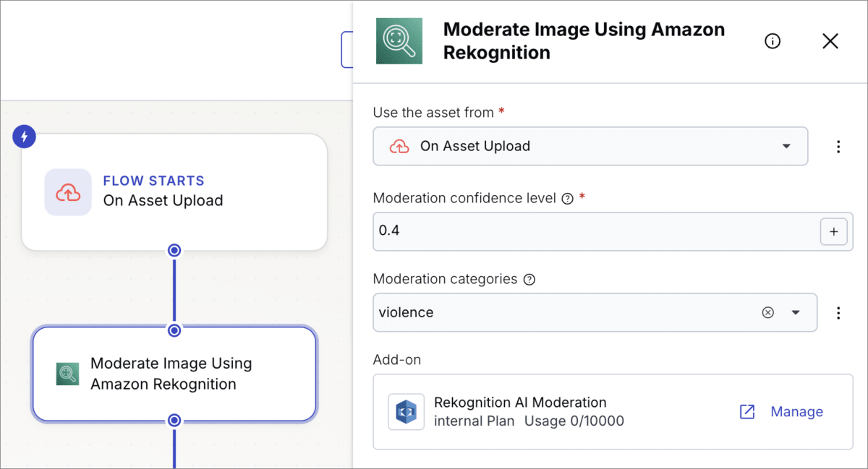Open the 'Use the asset from' dropdown

click(x=590, y=146)
